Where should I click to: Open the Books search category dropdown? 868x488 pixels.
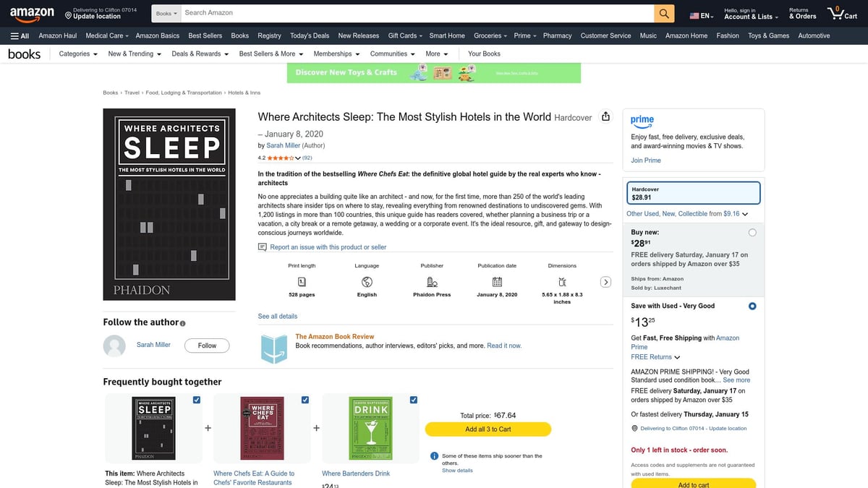pyautogui.click(x=166, y=13)
